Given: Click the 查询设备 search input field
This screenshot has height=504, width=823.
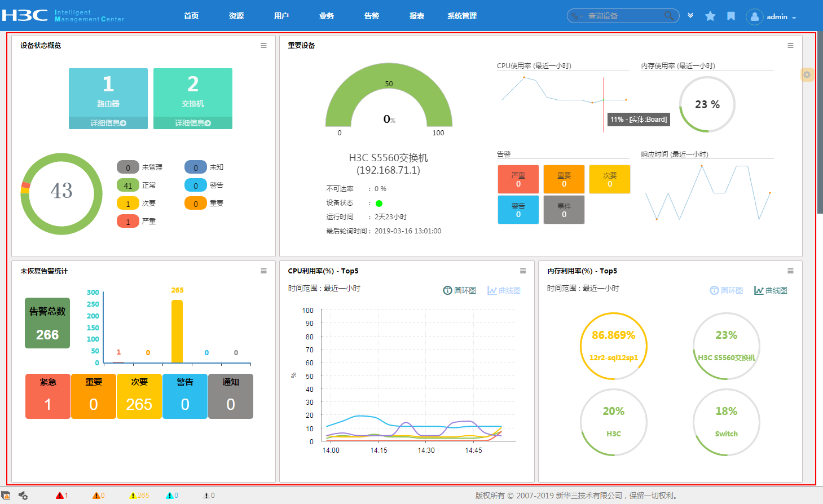Looking at the screenshot, I should 623,16.
